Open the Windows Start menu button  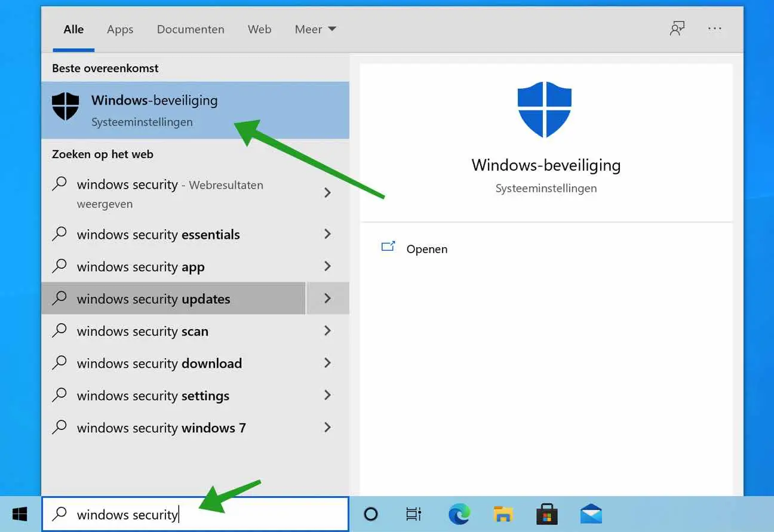(20, 514)
